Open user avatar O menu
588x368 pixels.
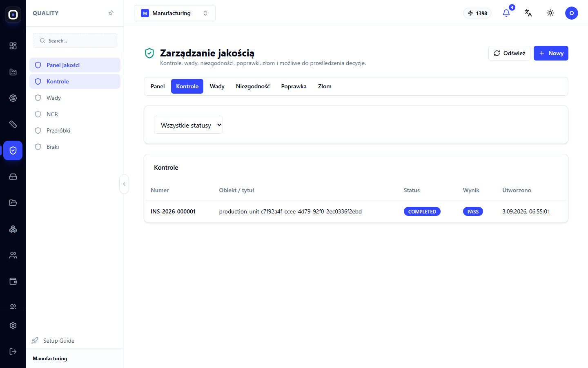tap(572, 13)
